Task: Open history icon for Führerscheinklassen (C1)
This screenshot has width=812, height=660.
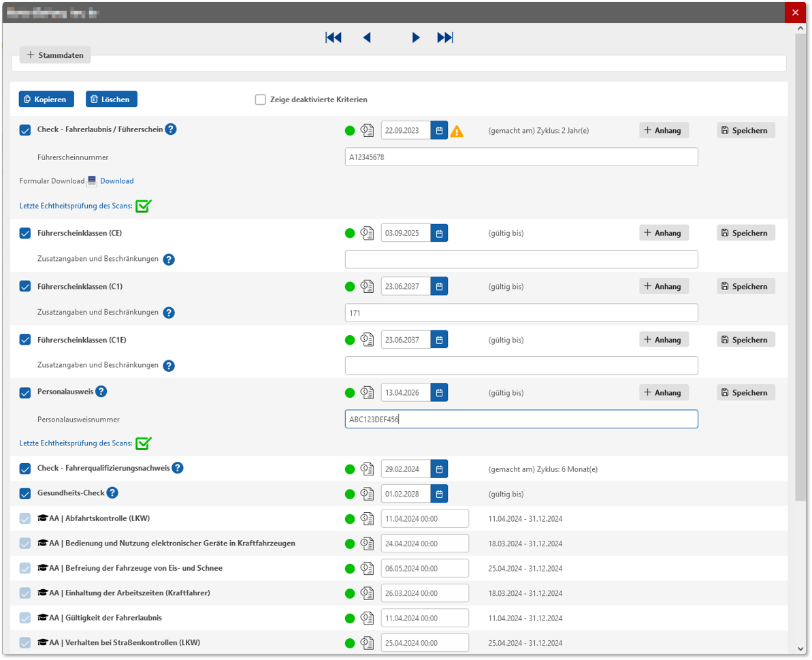Action: click(x=367, y=287)
